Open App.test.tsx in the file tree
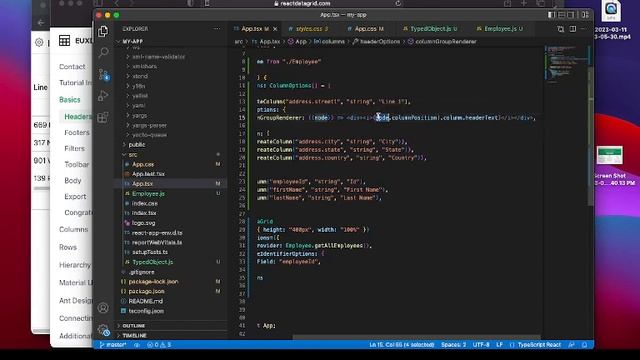The height and width of the screenshot is (360, 640). tap(148, 174)
